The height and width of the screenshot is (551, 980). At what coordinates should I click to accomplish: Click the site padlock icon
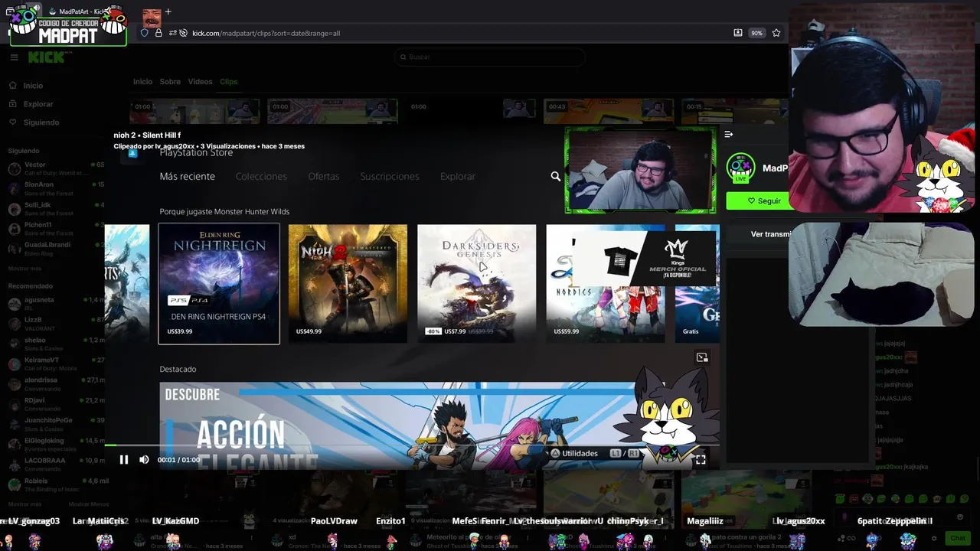click(158, 33)
